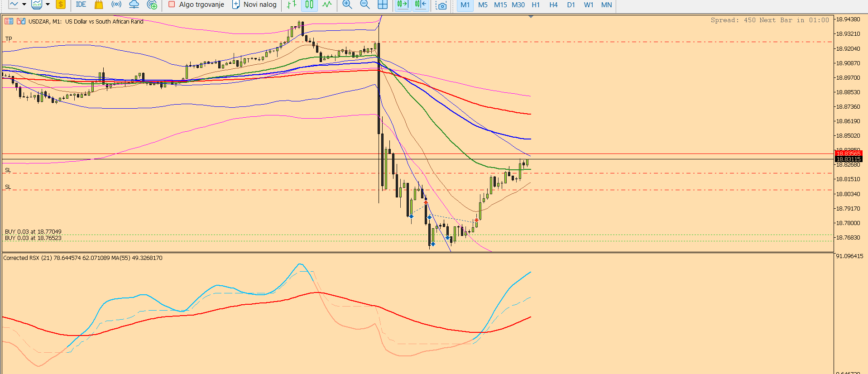This screenshot has height=374, width=868.
Task: Click the TP level label
Action: coord(9,39)
